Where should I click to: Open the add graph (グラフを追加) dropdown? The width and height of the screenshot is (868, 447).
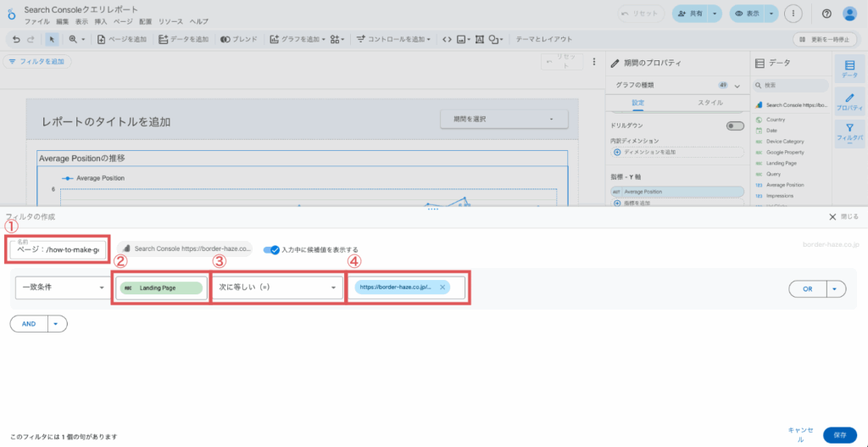[298, 39]
